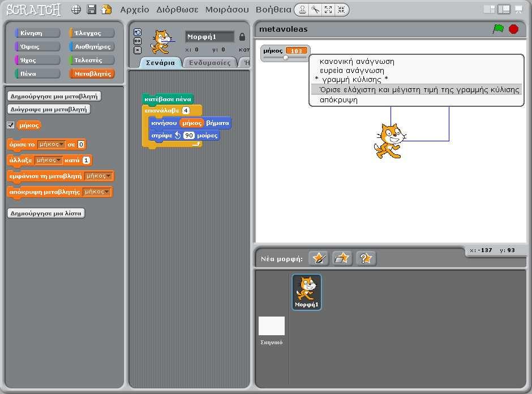Viewport: 532px width, 394px height.
Task: Click the value field of άλλαξε block
Action: point(86,160)
